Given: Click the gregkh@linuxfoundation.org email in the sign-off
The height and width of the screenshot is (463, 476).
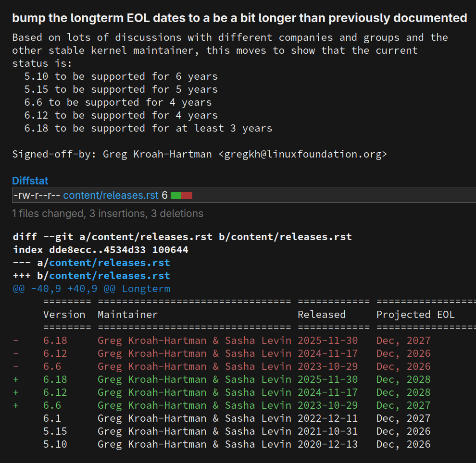Looking at the screenshot, I should 306,154.
